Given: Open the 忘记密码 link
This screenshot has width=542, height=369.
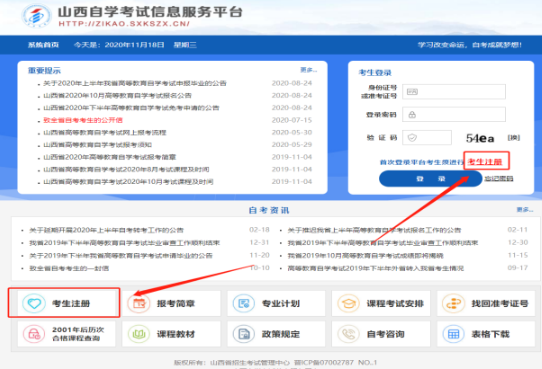Looking at the screenshot, I should [x=498, y=179].
